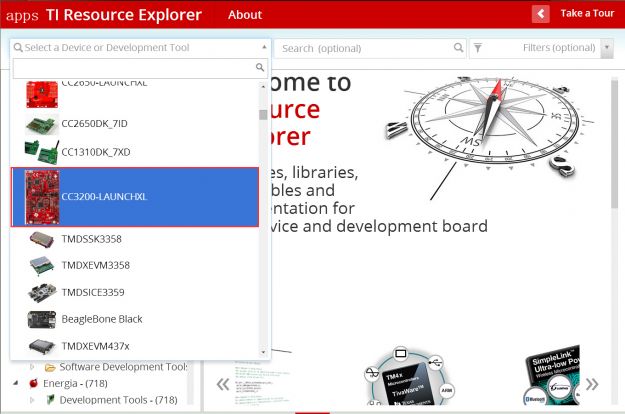Click the Software Development Tools folder icon
The image size is (625, 414).
pos(50,367)
